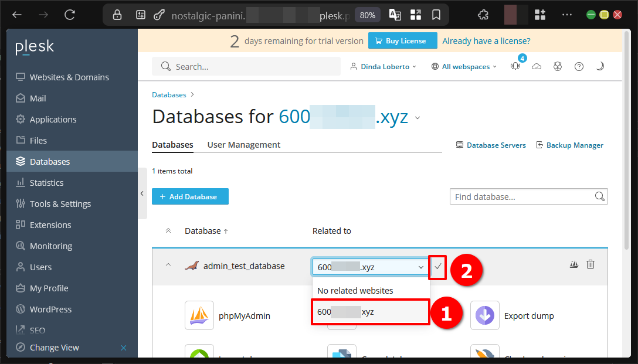Image resolution: width=638 pixels, height=364 pixels.
Task: Collapse the admin_test_database row chevron
Action: 168,266
